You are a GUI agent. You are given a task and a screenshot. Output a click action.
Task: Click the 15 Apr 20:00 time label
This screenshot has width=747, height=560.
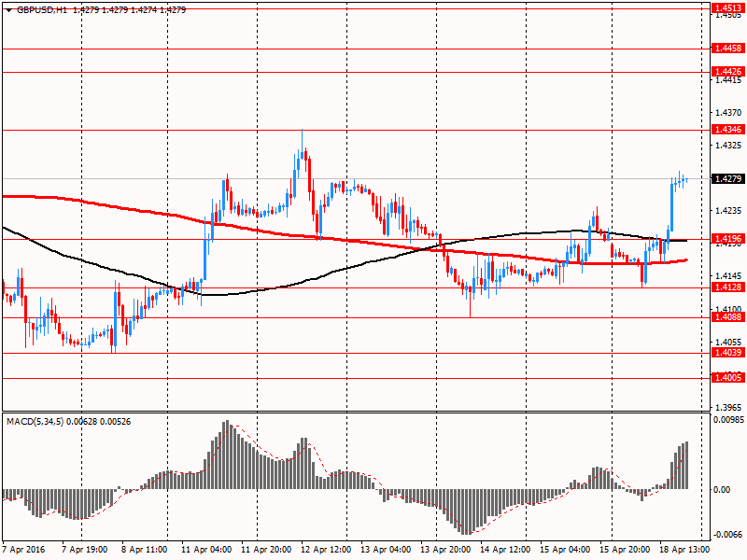tap(625, 550)
